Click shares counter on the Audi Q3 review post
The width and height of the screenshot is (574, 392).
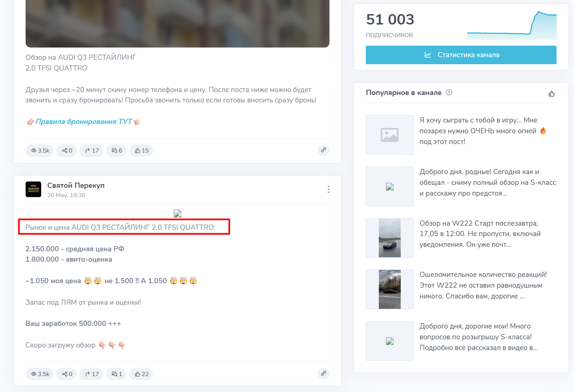click(67, 150)
